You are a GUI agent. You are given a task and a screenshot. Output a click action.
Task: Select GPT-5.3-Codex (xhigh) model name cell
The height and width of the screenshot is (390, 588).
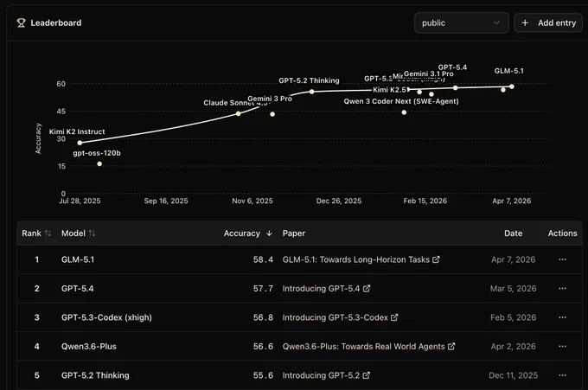point(106,317)
